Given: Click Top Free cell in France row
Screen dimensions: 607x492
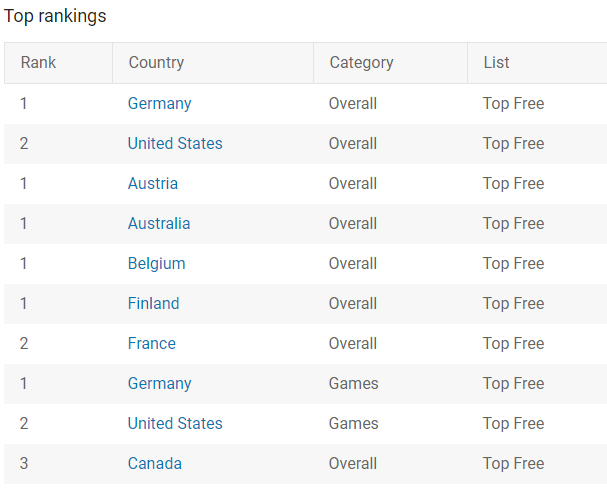Looking at the screenshot, I should (x=513, y=344).
